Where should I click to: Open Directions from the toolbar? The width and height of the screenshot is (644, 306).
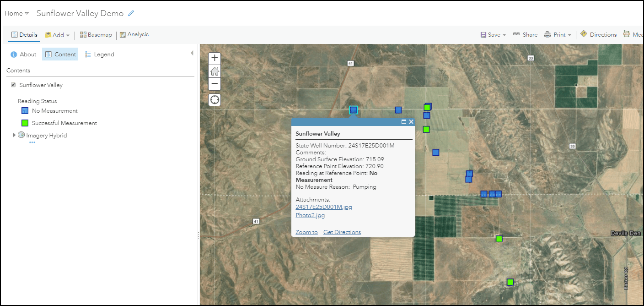(x=598, y=34)
